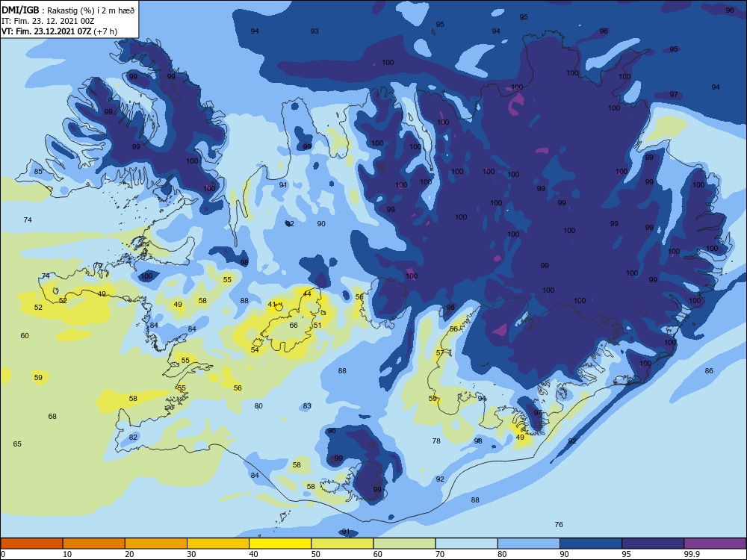Click the orange 10–20 legend swatch

(x=94, y=544)
